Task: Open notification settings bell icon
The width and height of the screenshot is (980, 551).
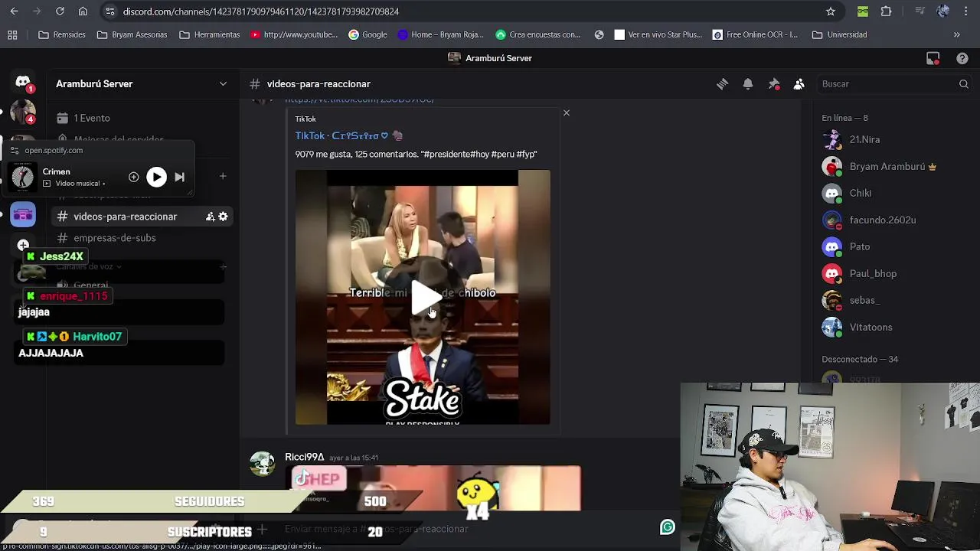Action: (x=748, y=84)
